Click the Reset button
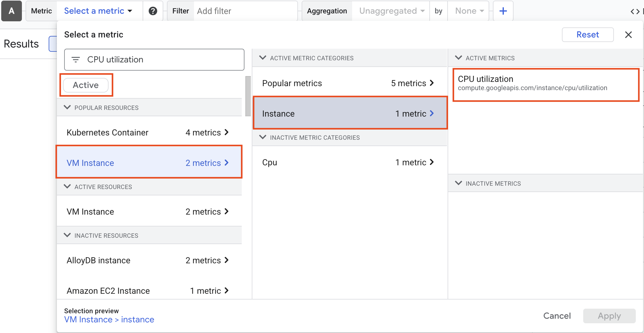Screen dimensions: 644x333 click(587, 35)
